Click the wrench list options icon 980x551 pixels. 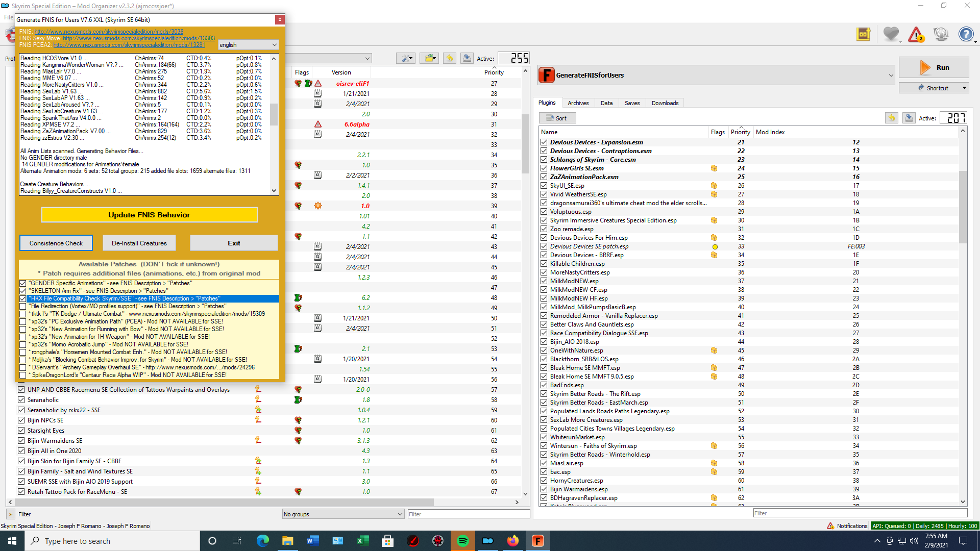(406, 59)
